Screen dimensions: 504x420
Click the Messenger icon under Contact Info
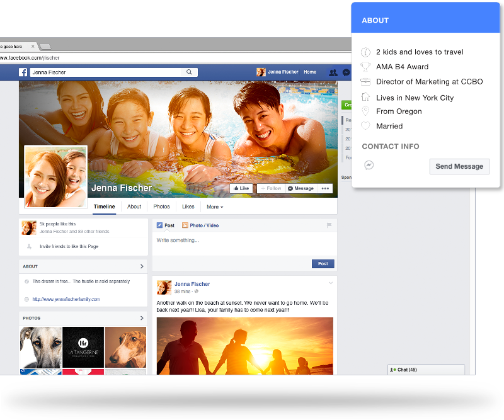click(369, 165)
